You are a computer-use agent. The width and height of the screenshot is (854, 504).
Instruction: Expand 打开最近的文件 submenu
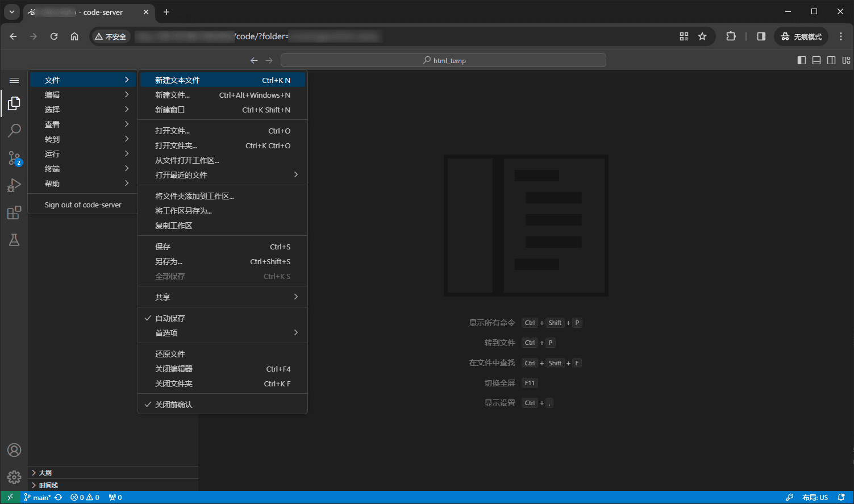tap(223, 175)
